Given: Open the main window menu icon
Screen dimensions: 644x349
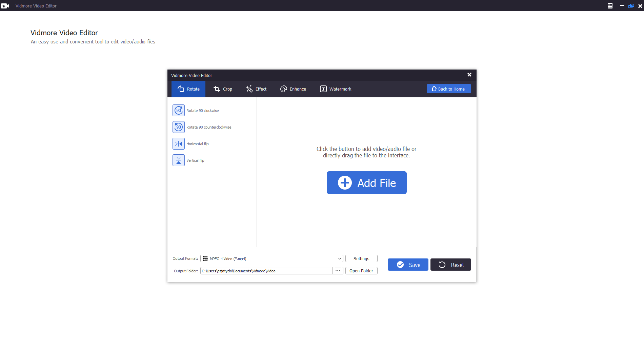Looking at the screenshot, I should (610, 6).
